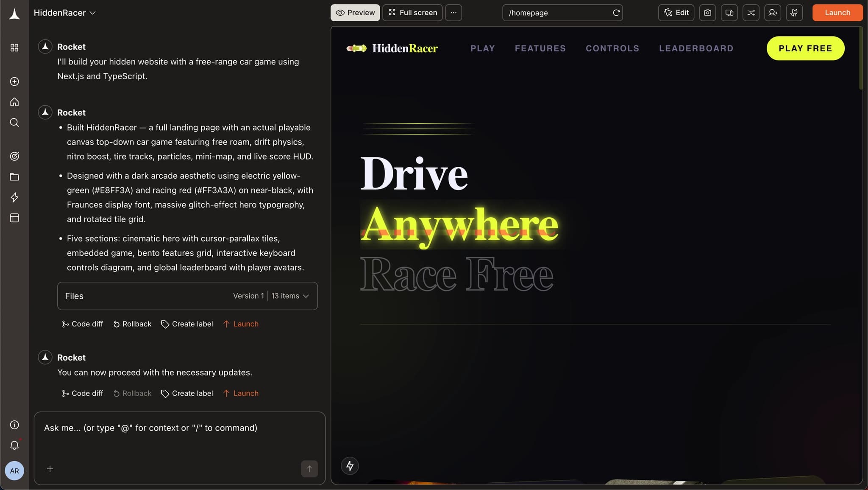The width and height of the screenshot is (868, 490).
Task: Open the search icon in left sidebar
Action: click(14, 123)
